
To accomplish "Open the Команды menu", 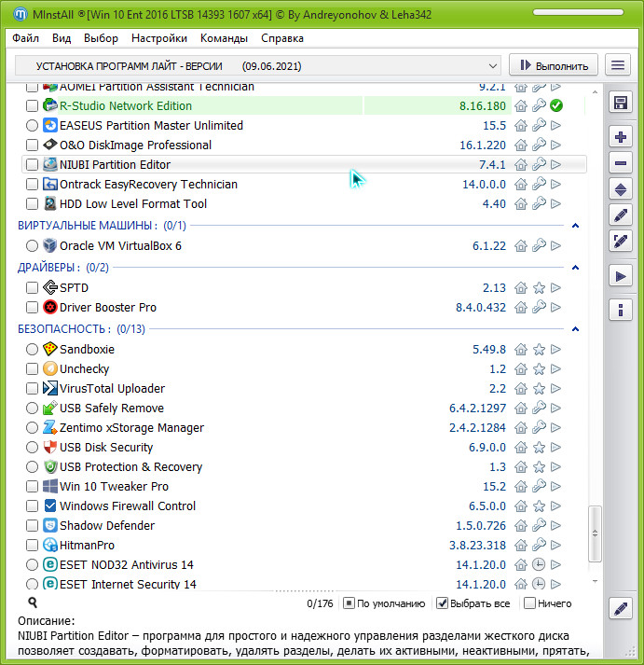I will click(224, 38).
